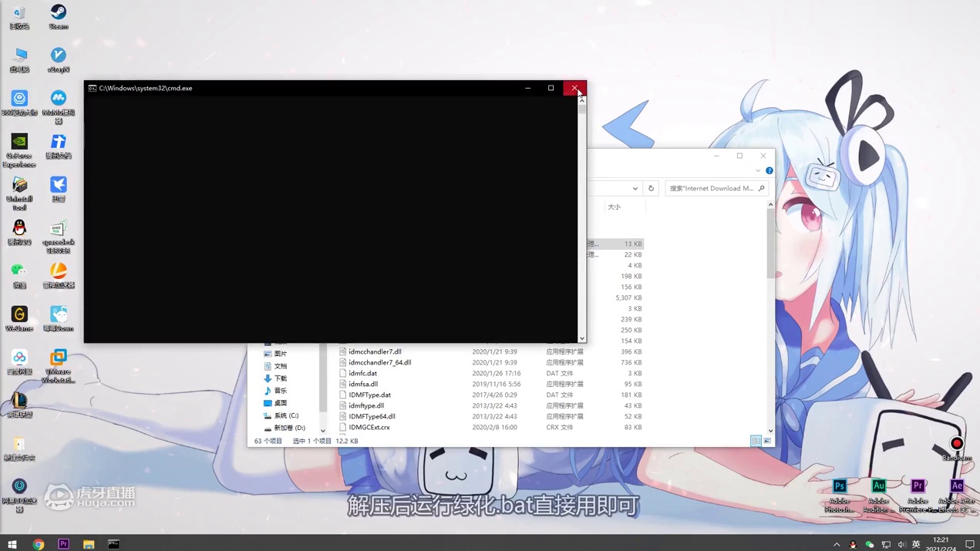Open the Windows Start menu
980x551 pixels.
click(12, 544)
